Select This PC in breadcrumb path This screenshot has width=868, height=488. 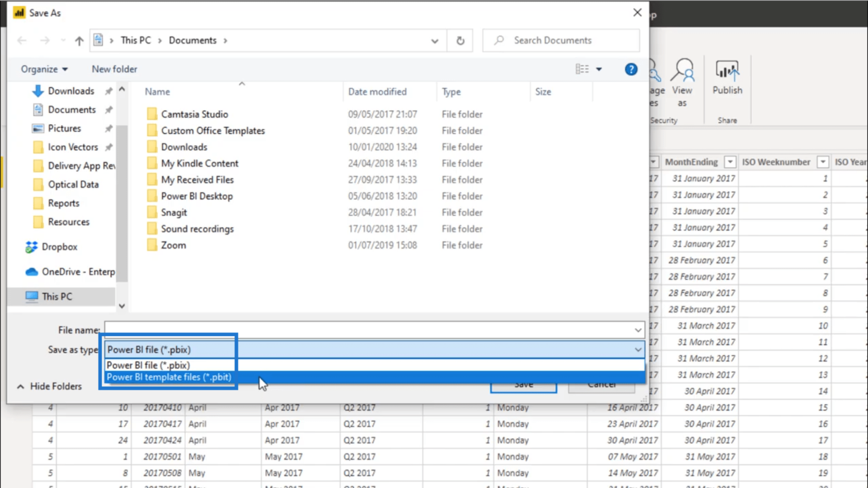(x=136, y=40)
